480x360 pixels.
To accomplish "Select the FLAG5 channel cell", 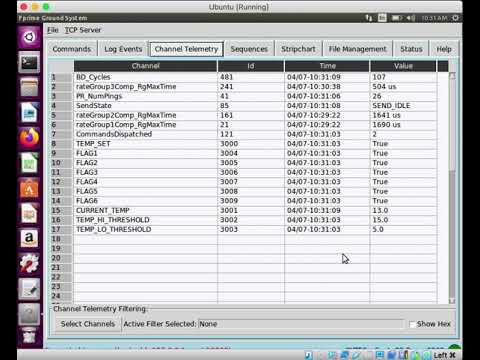I will coord(145,191).
